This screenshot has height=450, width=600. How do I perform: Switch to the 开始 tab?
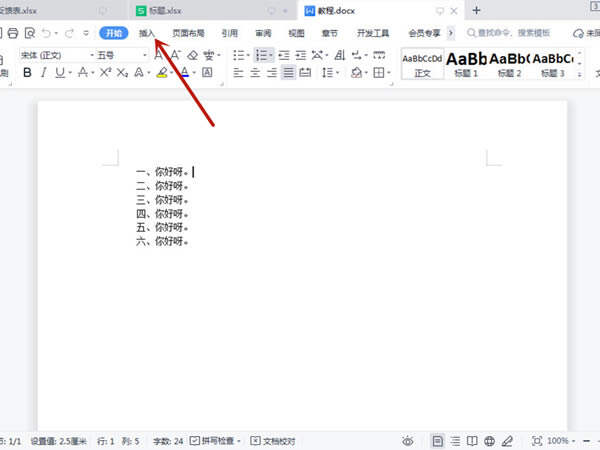coord(114,33)
